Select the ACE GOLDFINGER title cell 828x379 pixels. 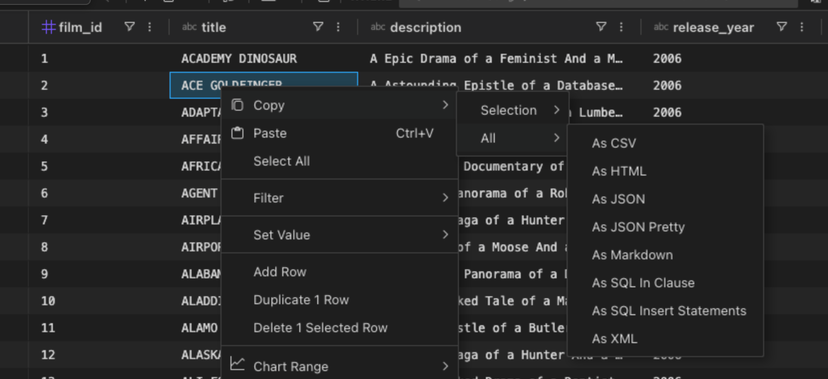point(264,85)
